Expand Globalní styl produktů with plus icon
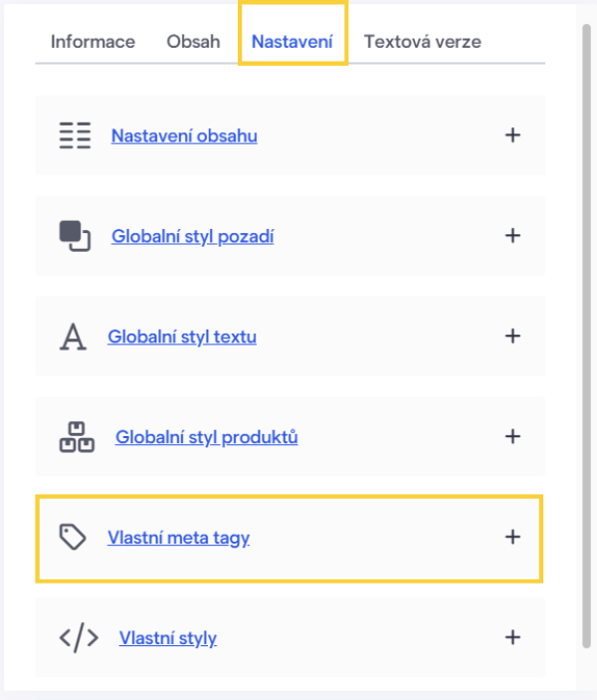The width and height of the screenshot is (597, 700). click(512, 437)
